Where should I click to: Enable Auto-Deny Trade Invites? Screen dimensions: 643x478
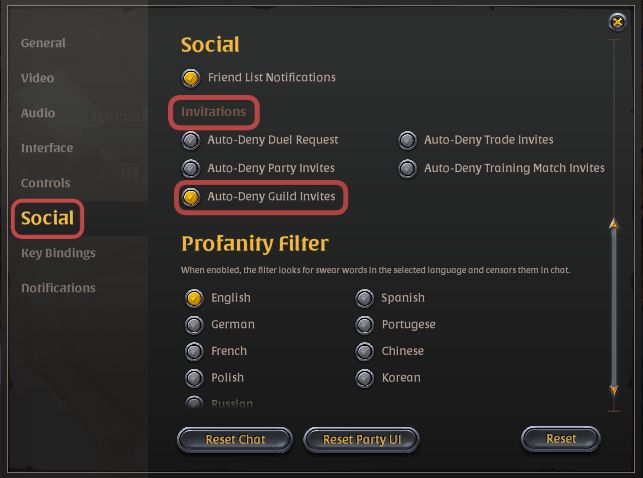[x=408, y=140]
